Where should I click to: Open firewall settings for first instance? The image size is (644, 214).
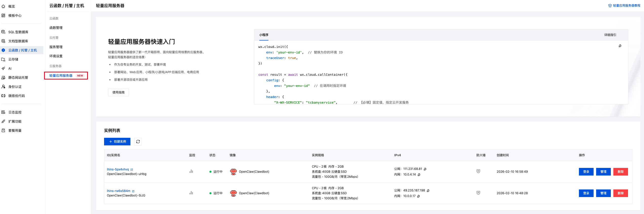pyautogui.click(x=478, y=171)
